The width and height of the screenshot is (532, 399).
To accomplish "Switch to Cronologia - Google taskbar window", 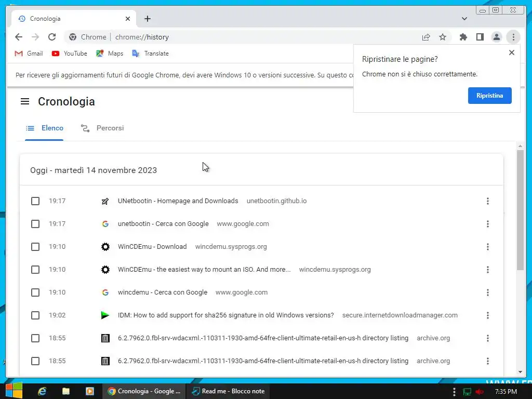I will (144, 391).
